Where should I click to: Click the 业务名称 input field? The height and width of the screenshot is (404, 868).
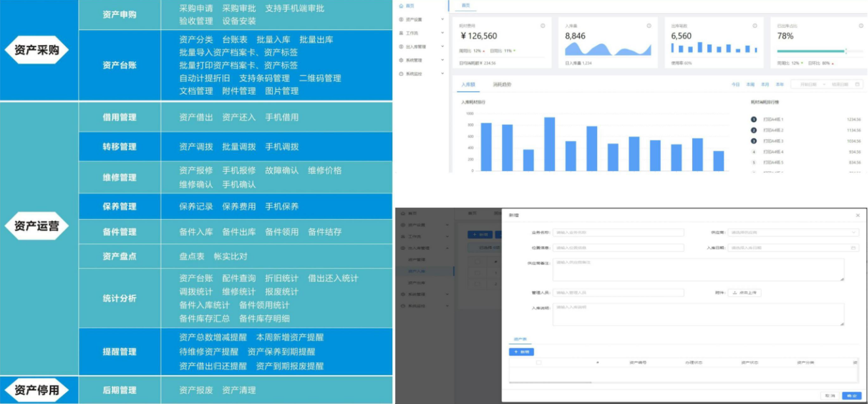[618, 232]
